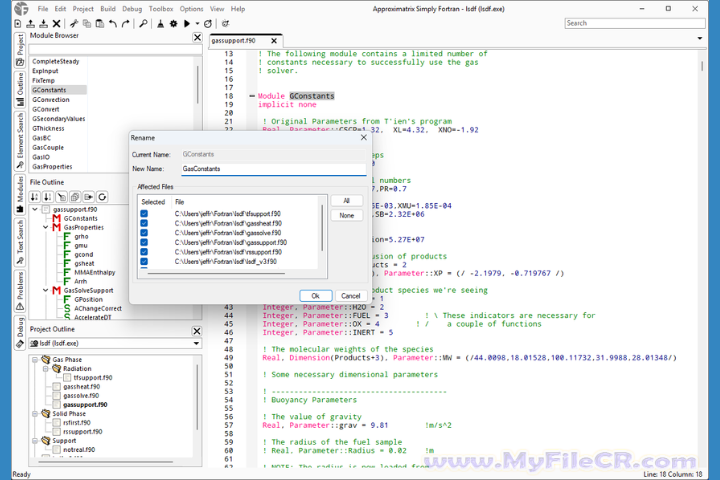The height and width of the screenshot is (480, 720).
Task: Open the Debug menu
Action: [132, 9]
